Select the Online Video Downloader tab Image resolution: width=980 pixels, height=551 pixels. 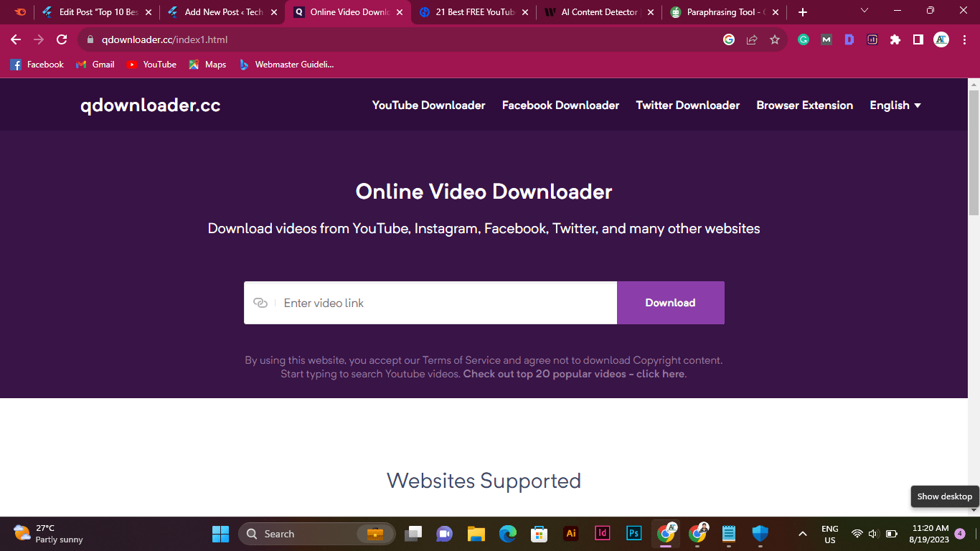click(x=349, y=12)
